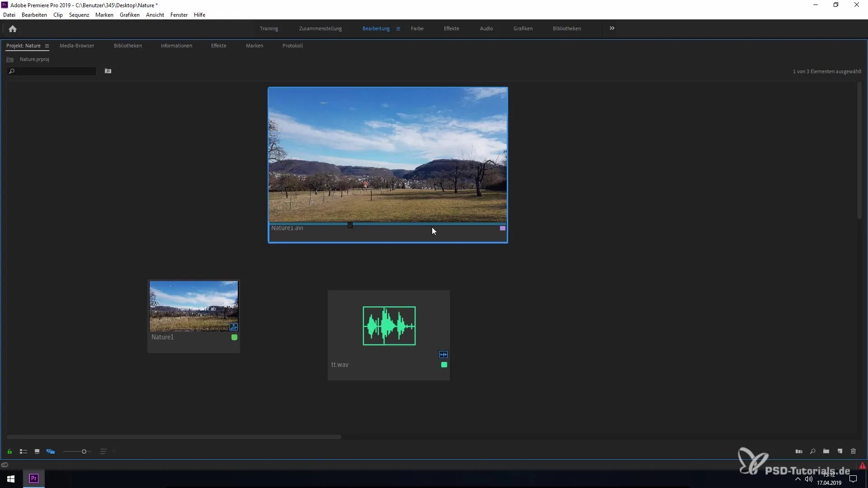Select the Nature1 sequence thumbnail
Viewport: 868px width, 488px height.
click(194, 306)
